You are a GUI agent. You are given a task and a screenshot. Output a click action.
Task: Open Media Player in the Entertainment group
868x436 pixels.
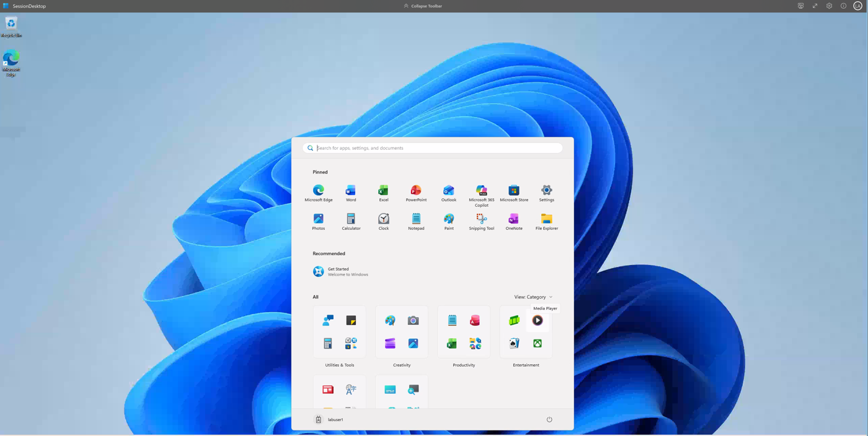[x=538, y=321]
